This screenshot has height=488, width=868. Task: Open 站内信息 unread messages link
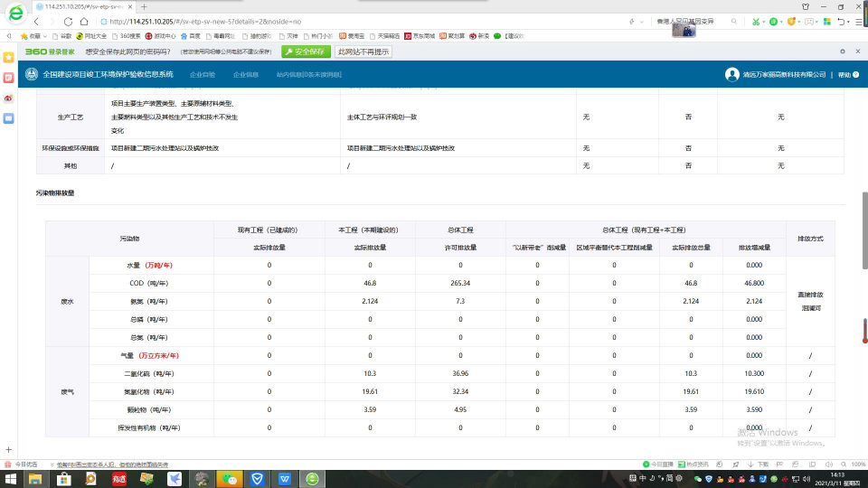click(308, 74)
